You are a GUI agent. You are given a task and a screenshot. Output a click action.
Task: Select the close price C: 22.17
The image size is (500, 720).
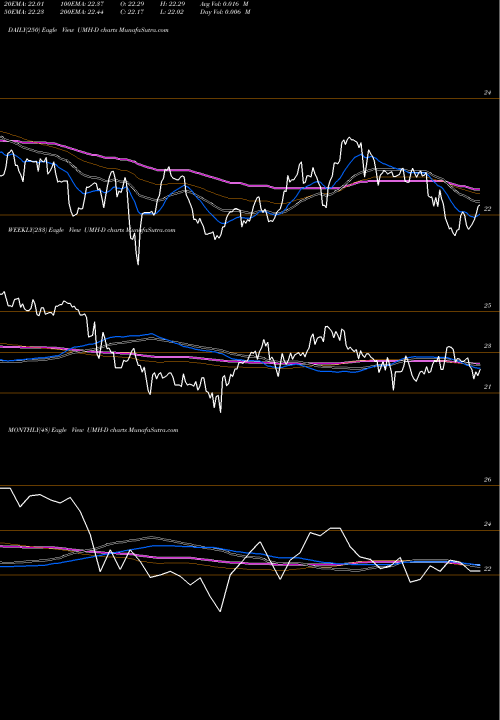click(132, 12)
